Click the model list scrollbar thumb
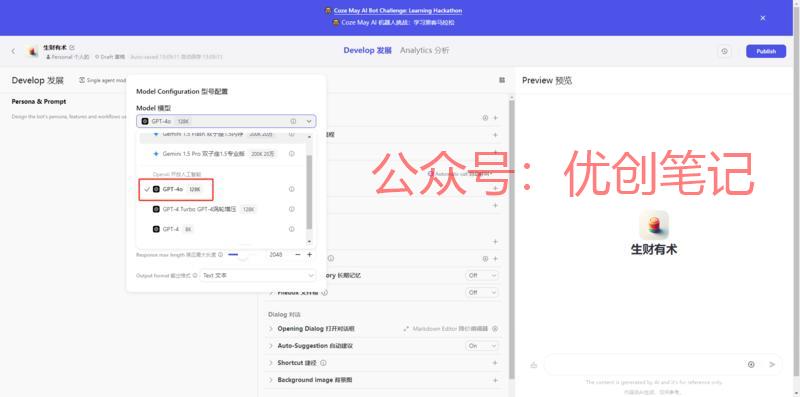 309,191
